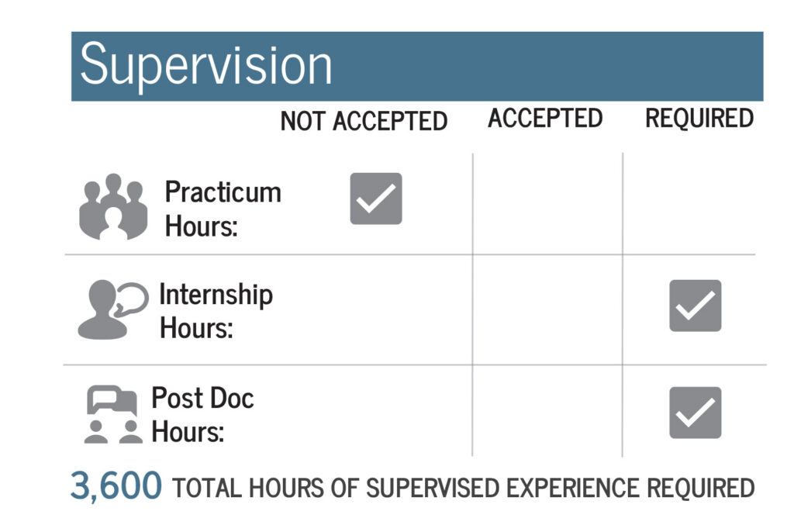794x532 pixels.
Task: Uncheck Practicum Hours Not Accepted checkbox
Action: coord(376,199)
